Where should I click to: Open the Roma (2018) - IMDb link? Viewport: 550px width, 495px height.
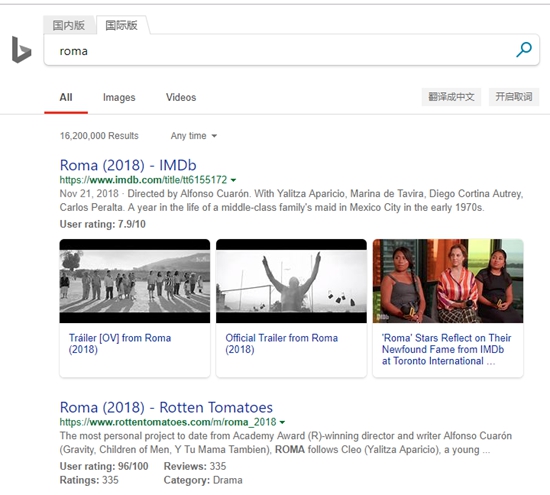tap(128, 165)
